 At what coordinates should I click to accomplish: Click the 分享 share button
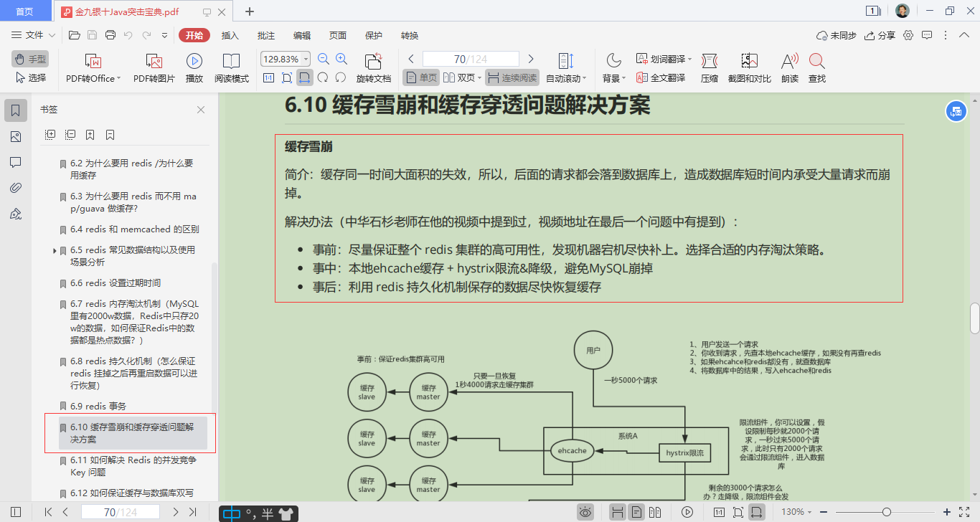coord(880,35)
